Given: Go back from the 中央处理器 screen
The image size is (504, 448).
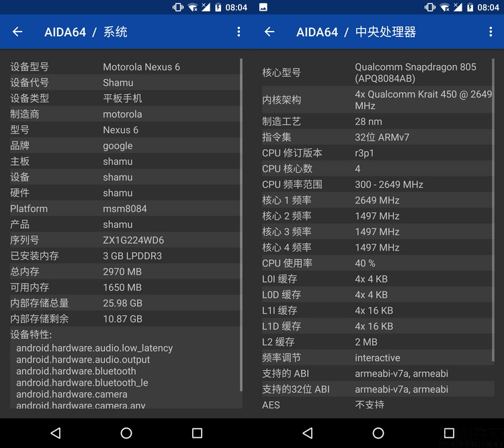Looking at the screenshot, I should click(x=269, y=32).
